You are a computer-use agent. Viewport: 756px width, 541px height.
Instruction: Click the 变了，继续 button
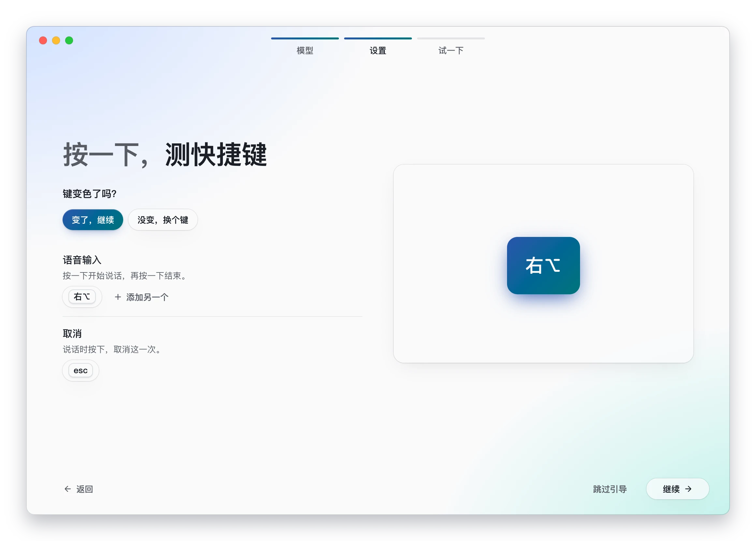pos(93,220)
